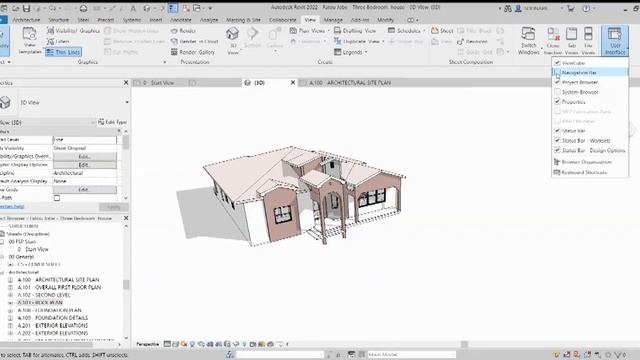
Task: Click the Switch Windows button
Action: [529, 40]
